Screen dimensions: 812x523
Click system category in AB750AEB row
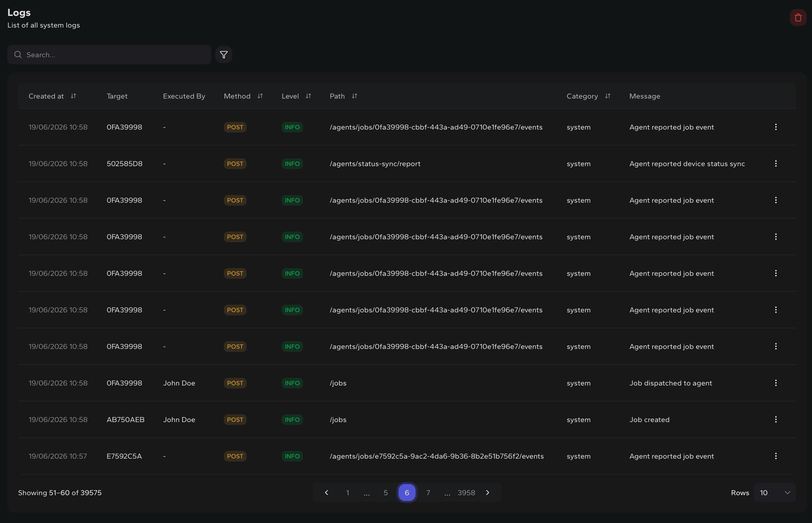tap(578, 420)
